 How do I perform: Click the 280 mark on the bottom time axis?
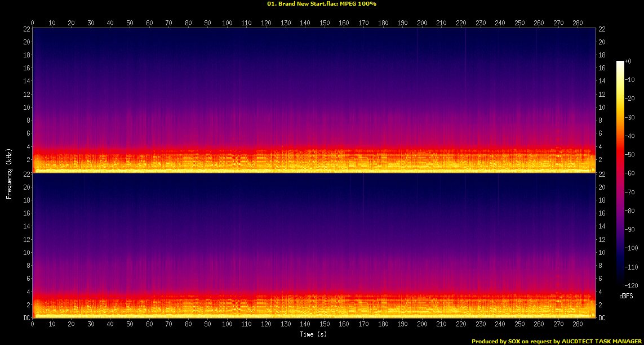pyautogui.click(x=578, y=325)
